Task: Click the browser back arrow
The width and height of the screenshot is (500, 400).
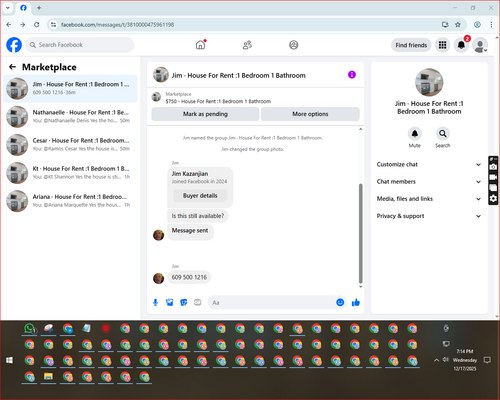Action: coord(9,25)
